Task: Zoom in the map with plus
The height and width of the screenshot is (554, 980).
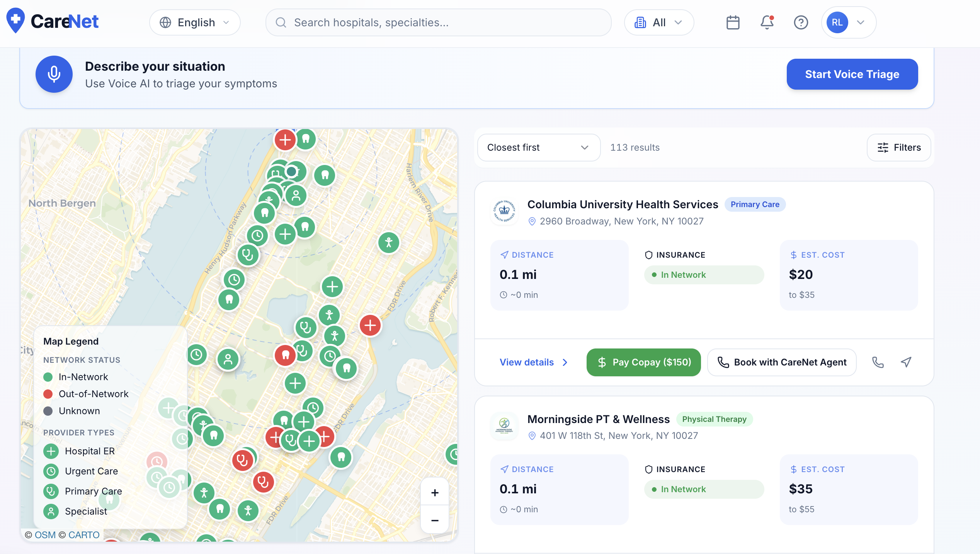Action: coord(435,493)
